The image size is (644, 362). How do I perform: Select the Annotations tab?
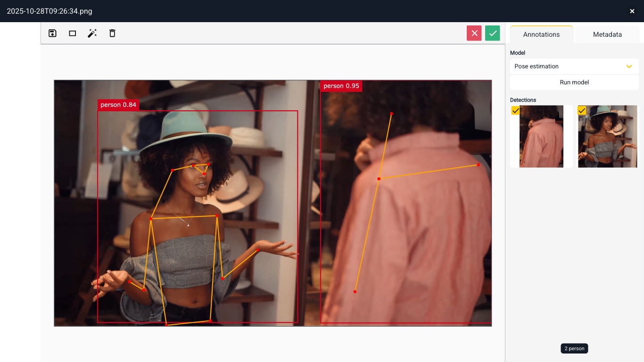[x=541, y=34]
